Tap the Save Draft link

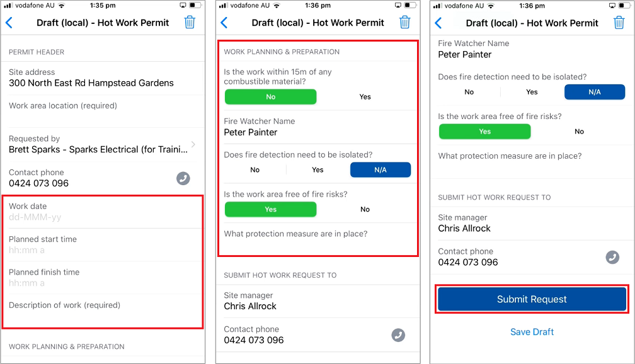pos(532,332)
